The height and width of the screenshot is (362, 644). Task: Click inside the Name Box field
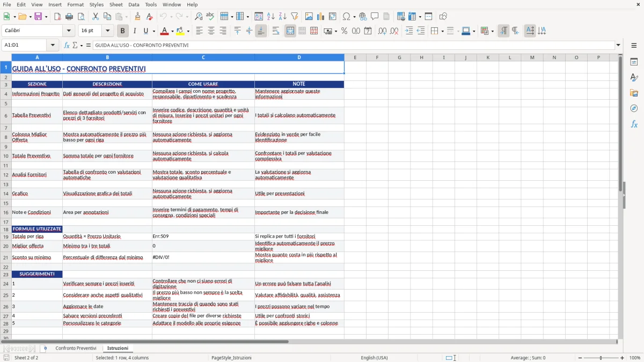pyautogui.click(x=24, y=45)
